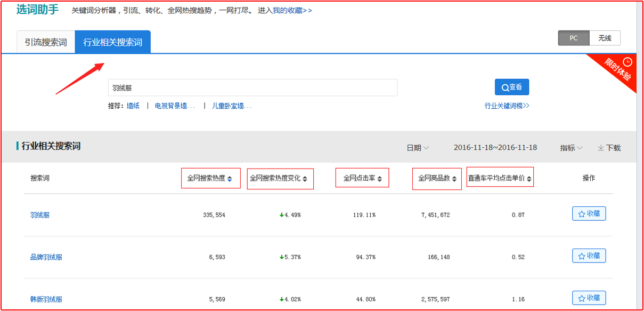Favorite 品牌羽绒服 using 收藏 button
Viewport: 644px width, 311px height.
pos(589,256)
